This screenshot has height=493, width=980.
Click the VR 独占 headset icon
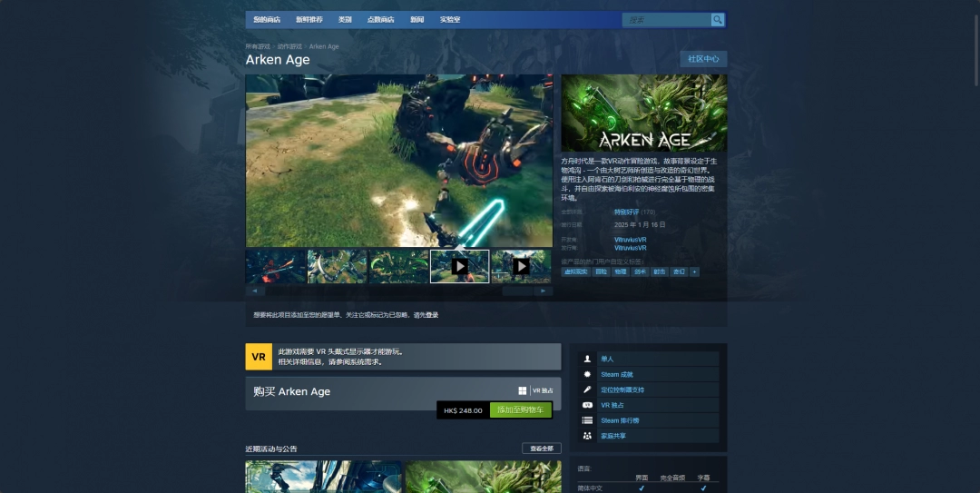pyautogui.click(x=587, y=405)
